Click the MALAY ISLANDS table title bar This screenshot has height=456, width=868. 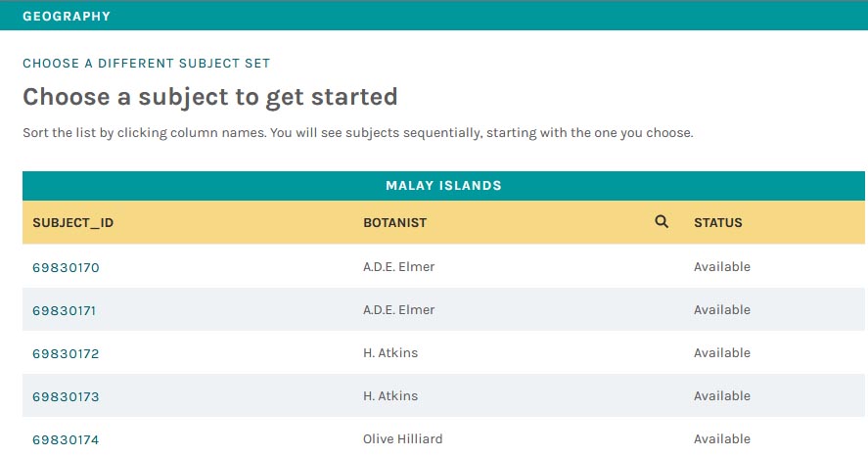tap(443, 185)
